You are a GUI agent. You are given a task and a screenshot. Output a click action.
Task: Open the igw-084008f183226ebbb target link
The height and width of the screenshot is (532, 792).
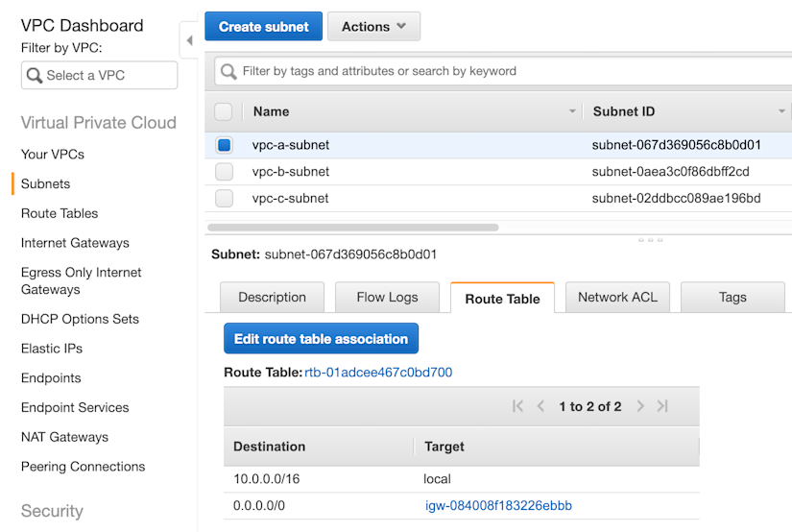498,506
